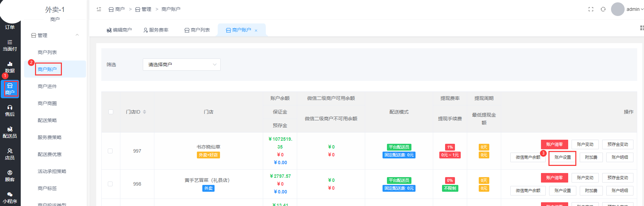Open 配送费优惠 in the side menu

[x=50, y=154]
